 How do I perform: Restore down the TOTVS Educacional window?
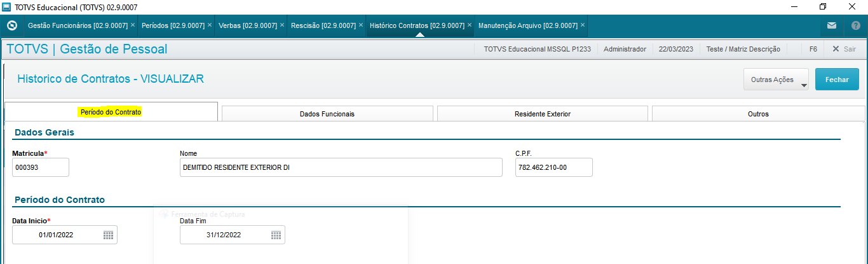(823, 6)
